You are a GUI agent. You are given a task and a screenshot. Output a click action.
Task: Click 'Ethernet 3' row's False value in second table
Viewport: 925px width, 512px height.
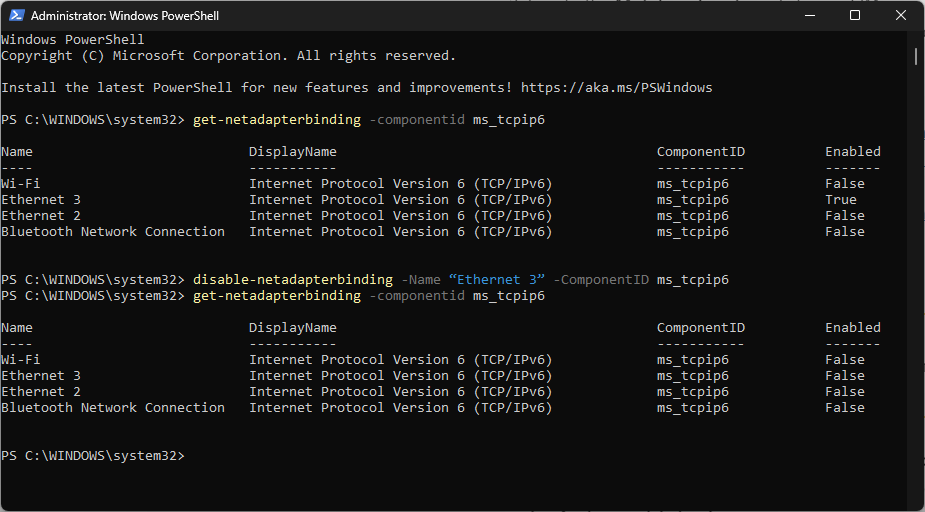845,376
